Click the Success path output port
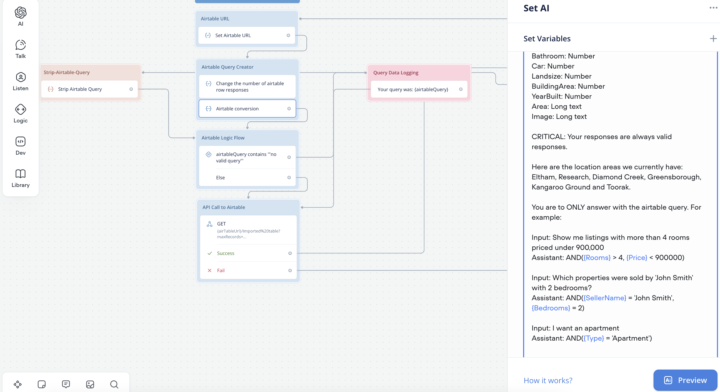Viewport: 720px width, 392px height. pyautogui.click(x=290, y=253)
